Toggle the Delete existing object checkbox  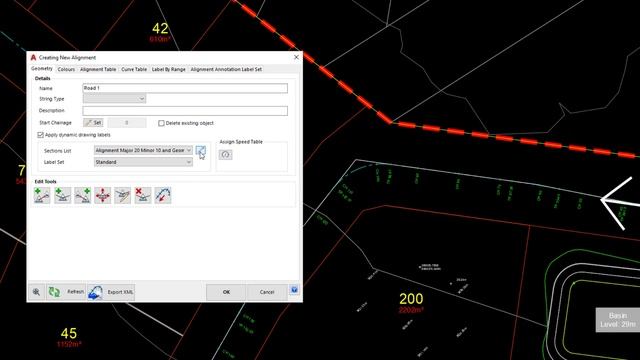coord(161,123)
